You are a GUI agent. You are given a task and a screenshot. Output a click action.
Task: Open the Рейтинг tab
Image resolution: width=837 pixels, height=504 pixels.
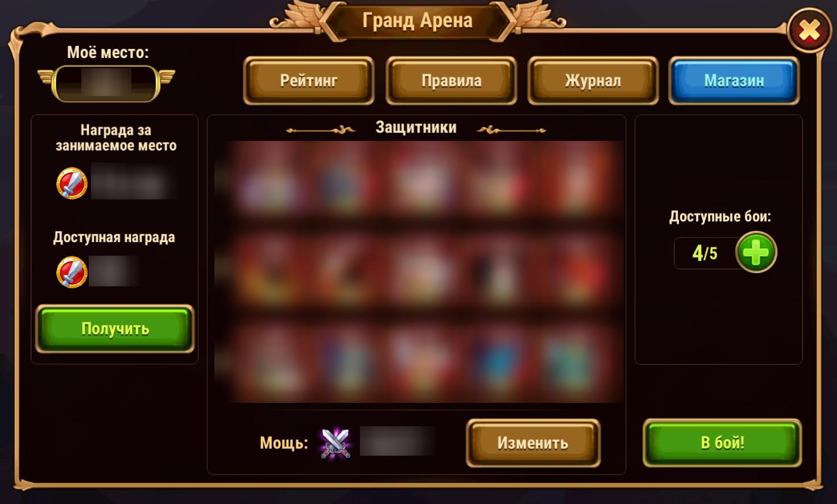point(309,81)
